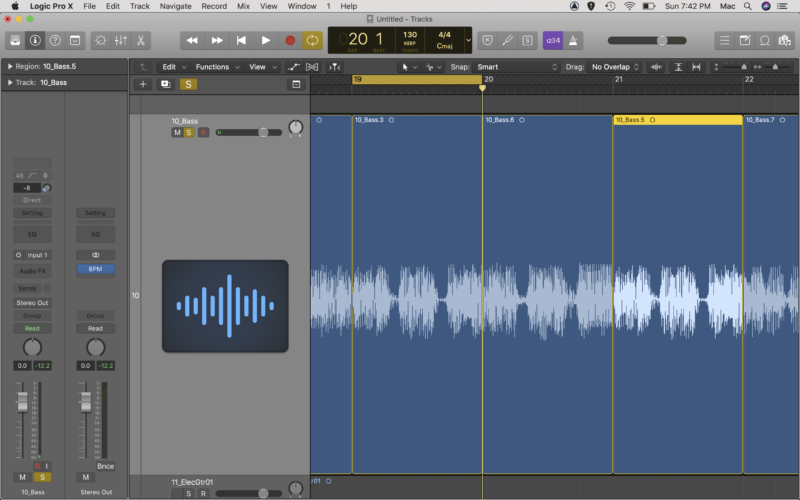
Task: Click the Audio FX slot
Action: click(32, 271)
